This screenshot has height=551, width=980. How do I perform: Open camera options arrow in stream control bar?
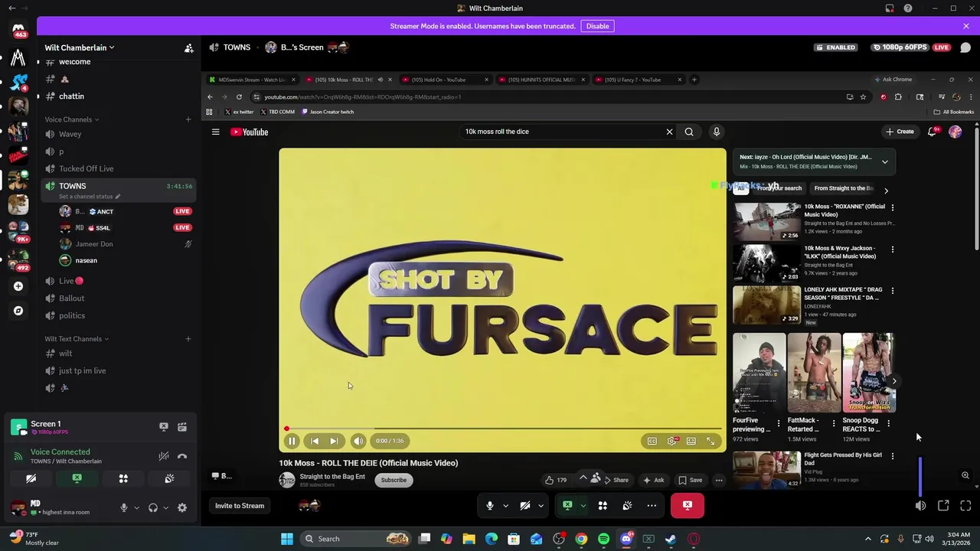click(x=541, y=506)
